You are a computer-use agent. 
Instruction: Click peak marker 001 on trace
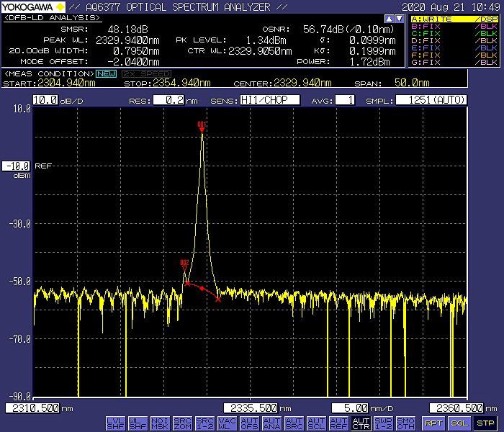tap(202, 127)
